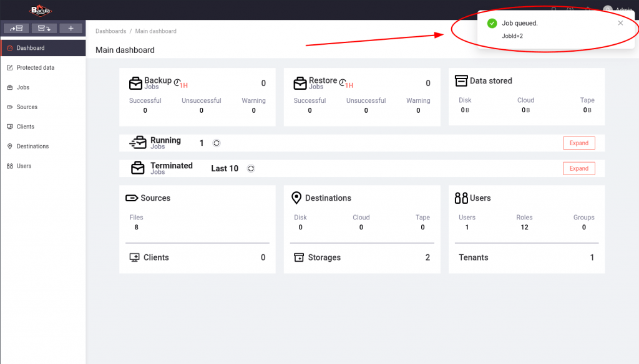The image size is (639, 364).
Task: Expand the Terminated jobs panel
Action: [x=578, y=168]
